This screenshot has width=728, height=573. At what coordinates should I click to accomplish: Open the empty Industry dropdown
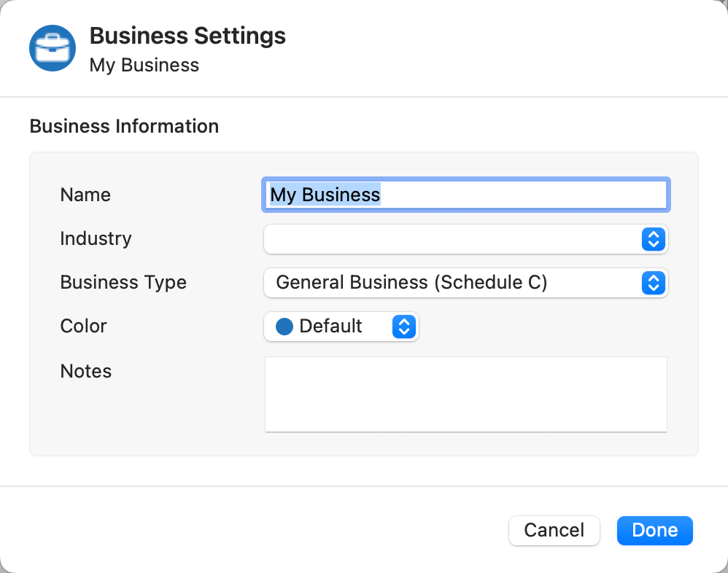tap(465, 239)
